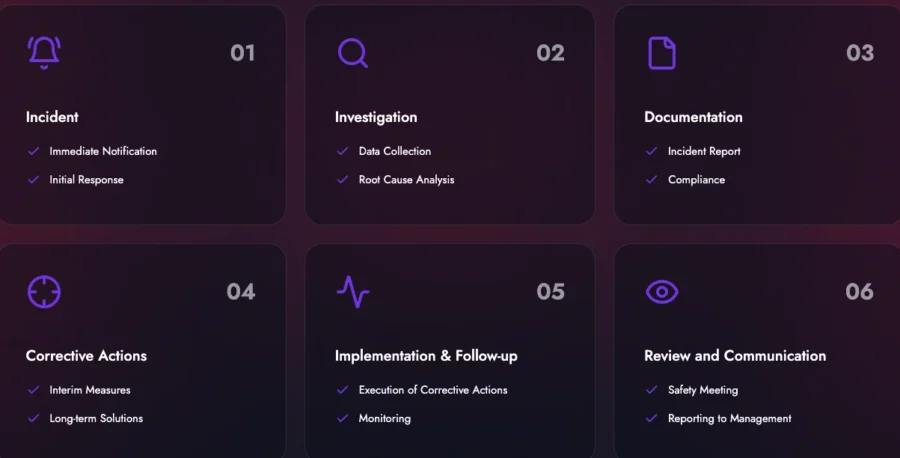
Task: Click the step number 04
Action: [241, 292]
